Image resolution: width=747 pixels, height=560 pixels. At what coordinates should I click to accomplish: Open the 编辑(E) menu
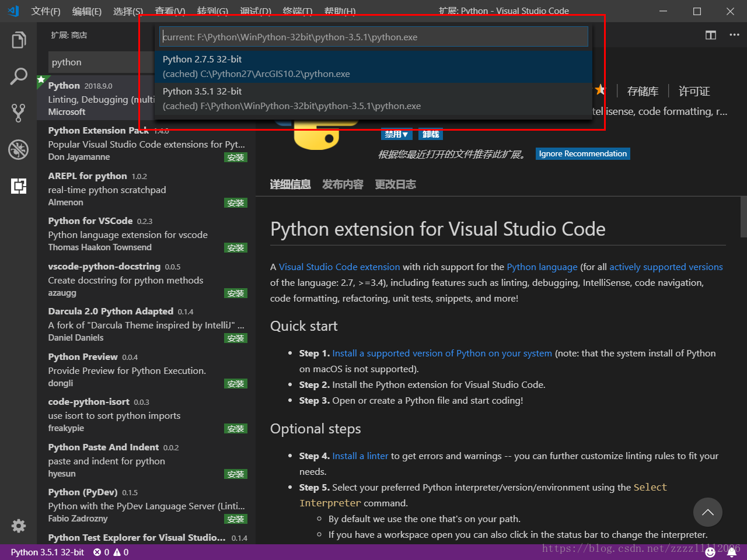(x=87, y=11)
